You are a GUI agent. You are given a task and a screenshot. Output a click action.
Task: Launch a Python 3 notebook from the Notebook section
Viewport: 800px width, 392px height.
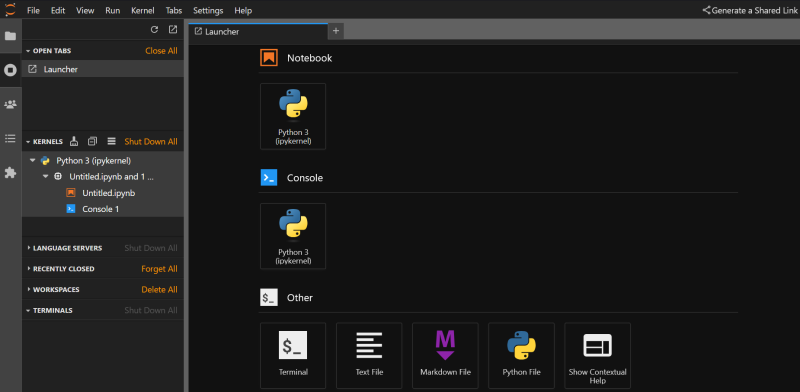pyautogui.click(x=293, y=116)
